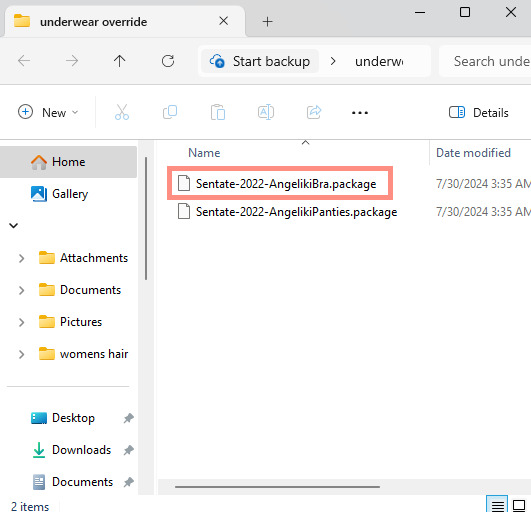Click the Rename icon in toolbar

pyautogui.click(x=266, y=112)
